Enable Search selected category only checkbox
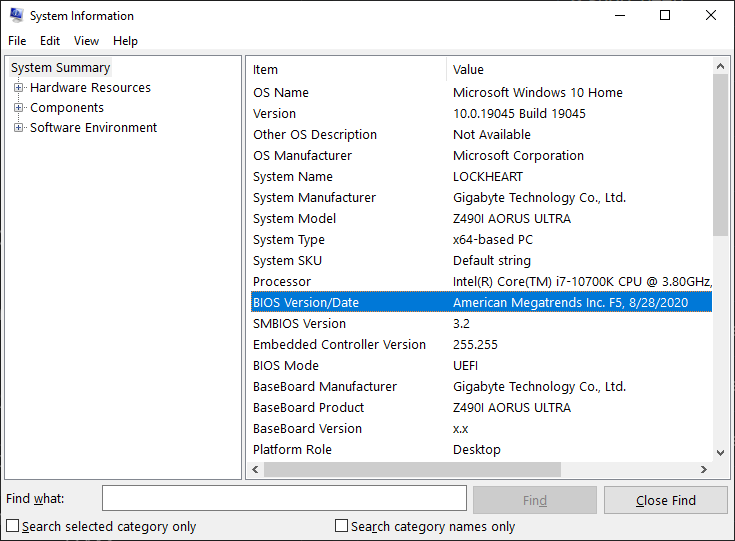 click(13, 526)
